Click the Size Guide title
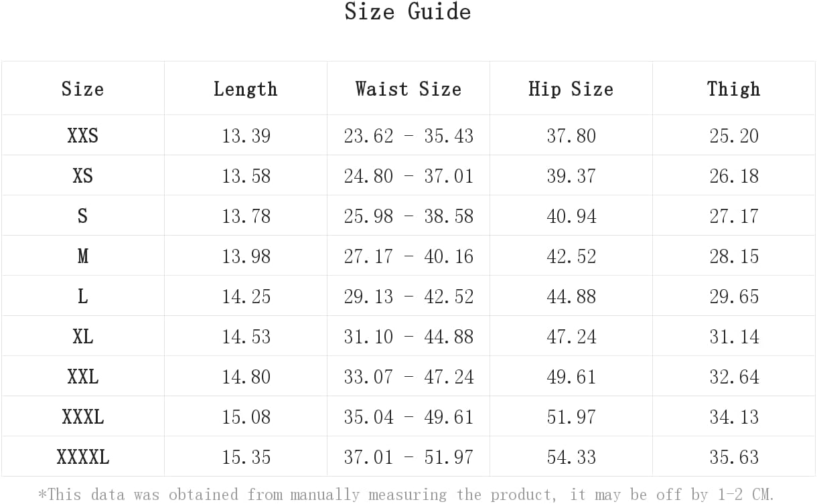Viewport: 817px width, 504px height. (x=408, y=11)
